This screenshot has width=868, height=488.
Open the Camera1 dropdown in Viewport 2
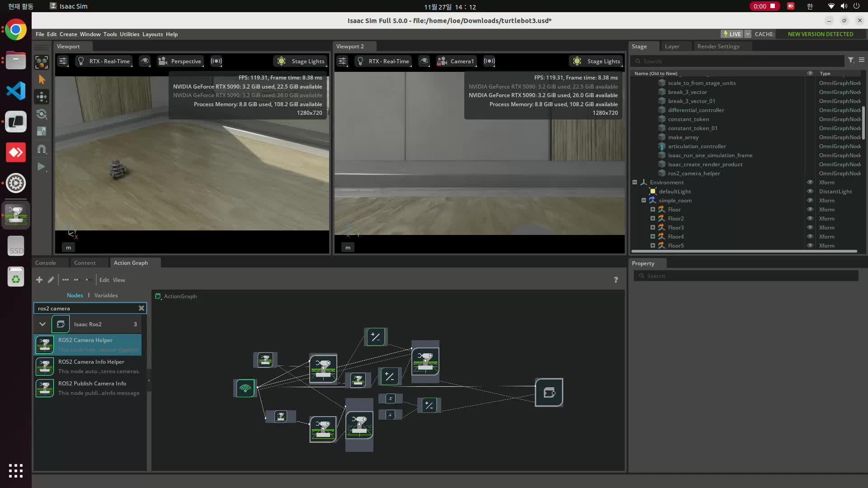click(456, 61)
